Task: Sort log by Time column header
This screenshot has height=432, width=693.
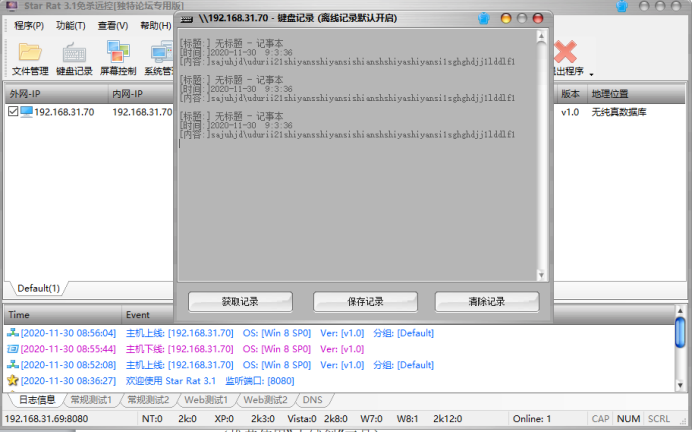Action: click(63, 315)
